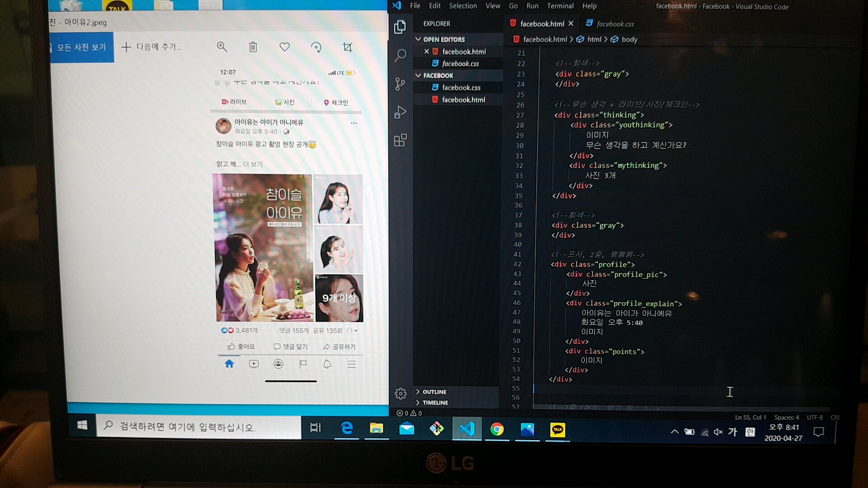The width and height of the screenshot is (868, 488).
Task: Open the Run menu
Action: (532, 6)
